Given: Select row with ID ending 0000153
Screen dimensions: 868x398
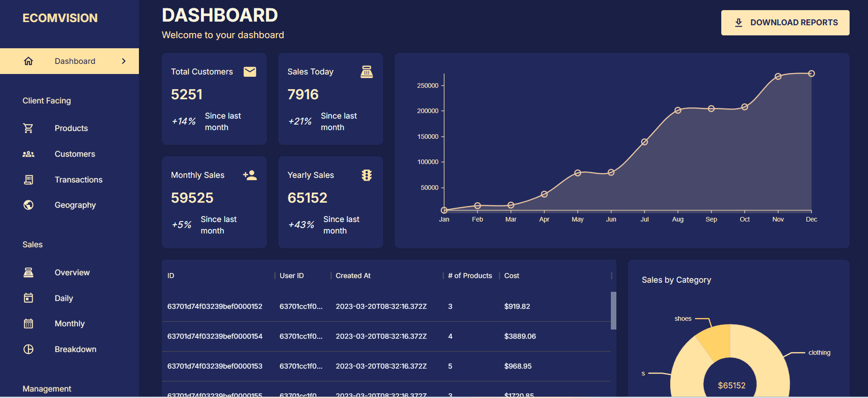Looking at the screenshot, I should click(386, 366).
